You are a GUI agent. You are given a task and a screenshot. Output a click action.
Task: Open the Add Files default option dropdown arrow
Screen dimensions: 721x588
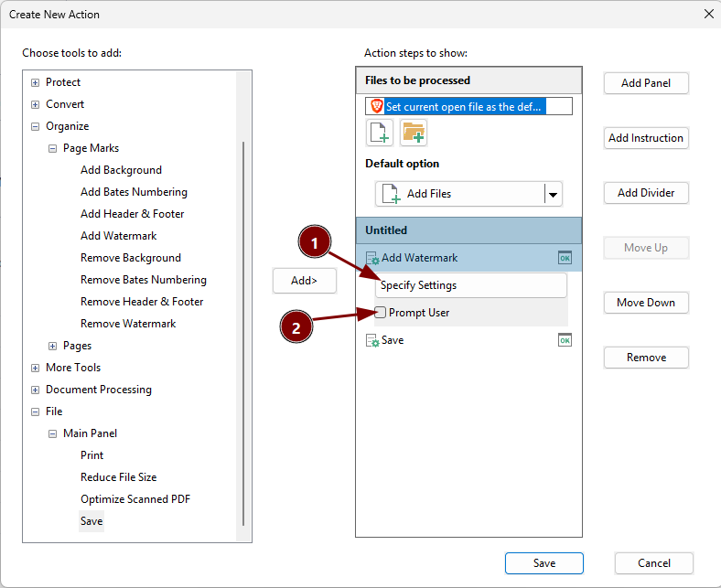[554, 194]
